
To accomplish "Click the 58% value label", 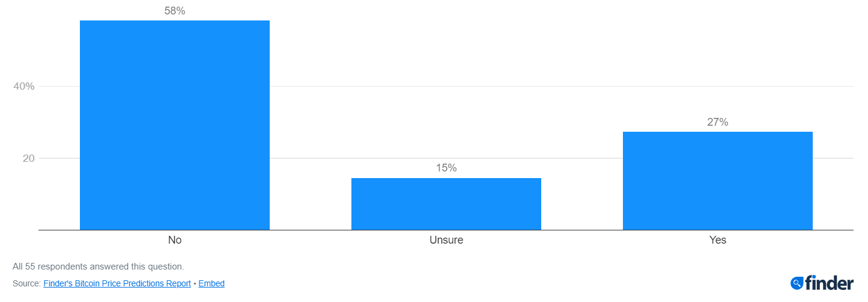I will point(175,11).
